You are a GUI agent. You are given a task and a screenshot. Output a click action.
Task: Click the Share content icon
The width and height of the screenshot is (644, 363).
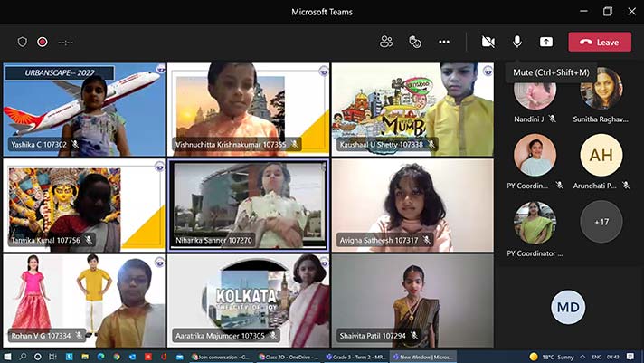click(x=546, y=42)
